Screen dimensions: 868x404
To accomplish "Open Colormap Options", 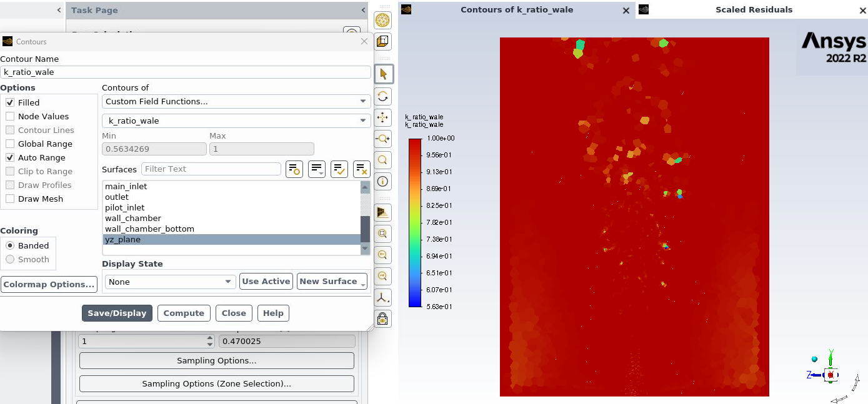I will pyautogui.click(x=49, y=284).
